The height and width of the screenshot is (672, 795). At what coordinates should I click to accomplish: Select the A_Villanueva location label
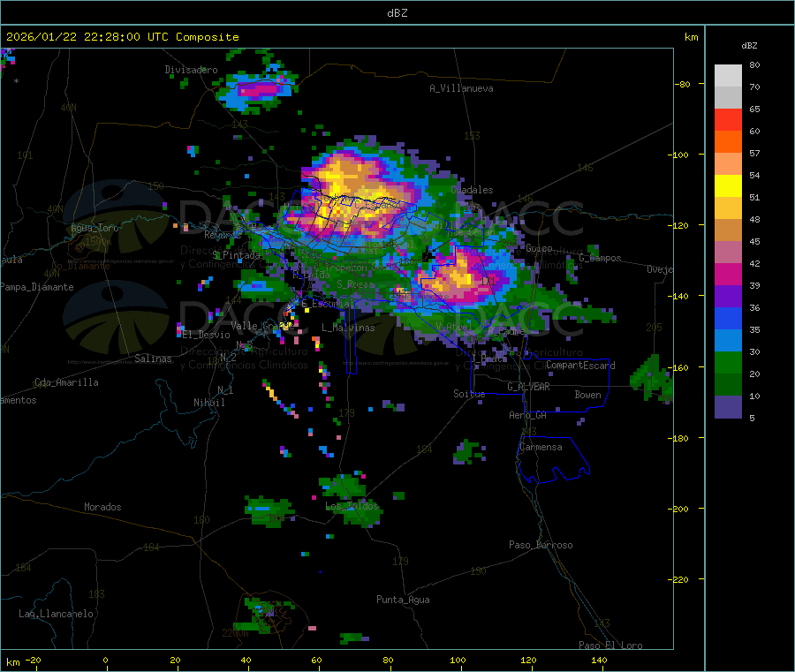(x=461, y=88)
